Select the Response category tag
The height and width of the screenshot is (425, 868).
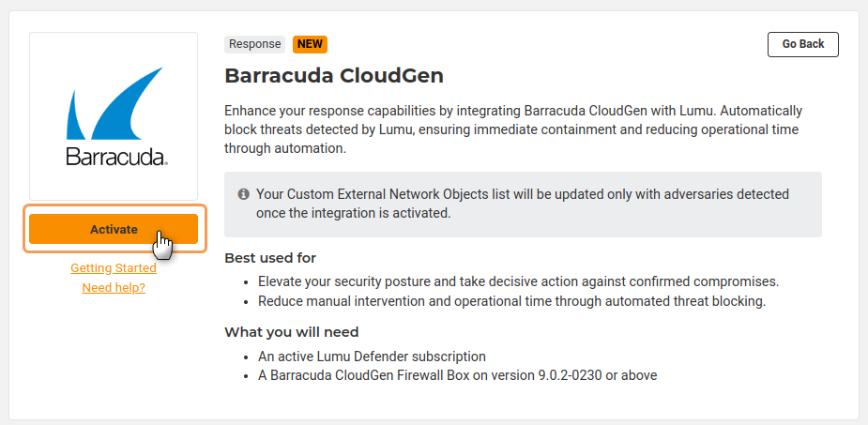click(254, 44)
